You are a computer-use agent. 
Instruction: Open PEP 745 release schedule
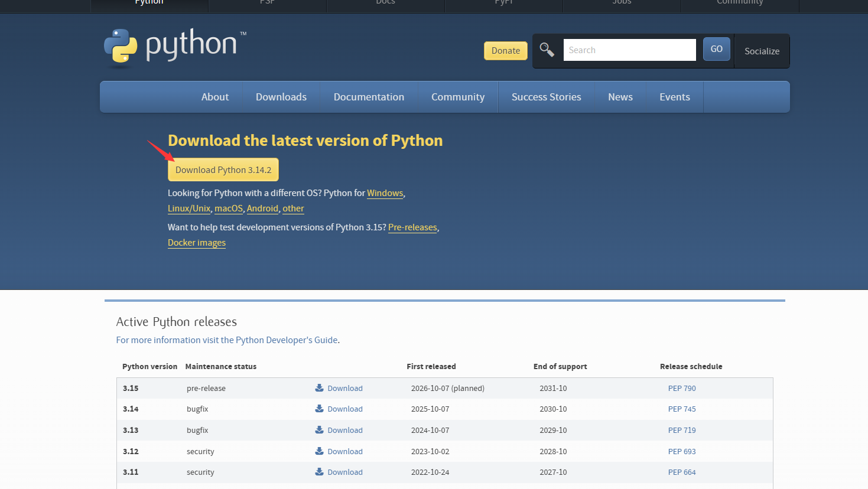(682, 409)
